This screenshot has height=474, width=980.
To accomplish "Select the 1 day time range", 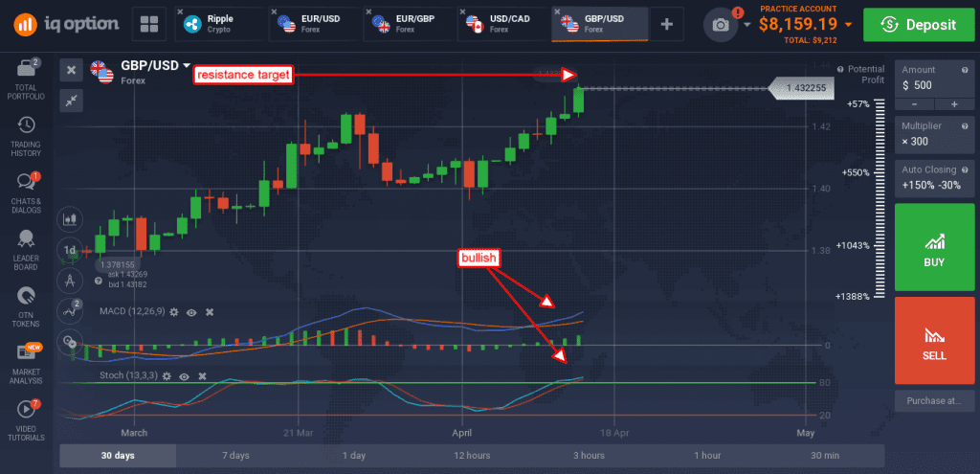I will [354, 455].
